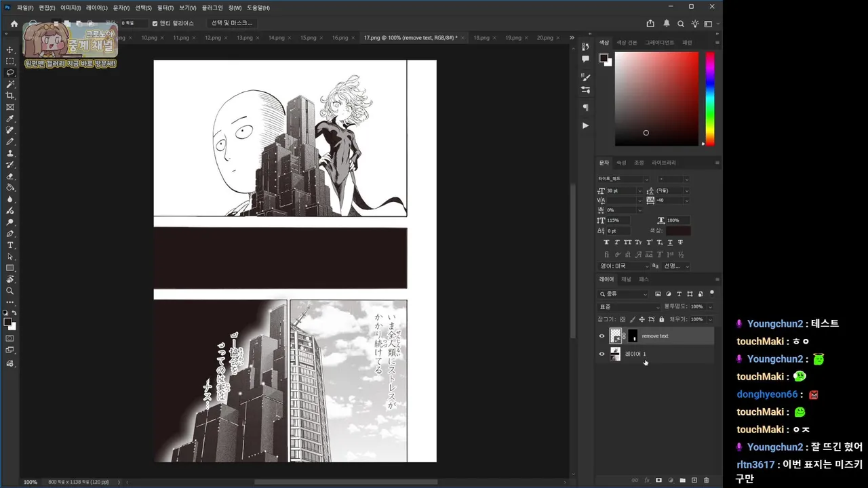868x488 pixels.
Task: Select the Brush tool
Action: (x=10, y=142)
